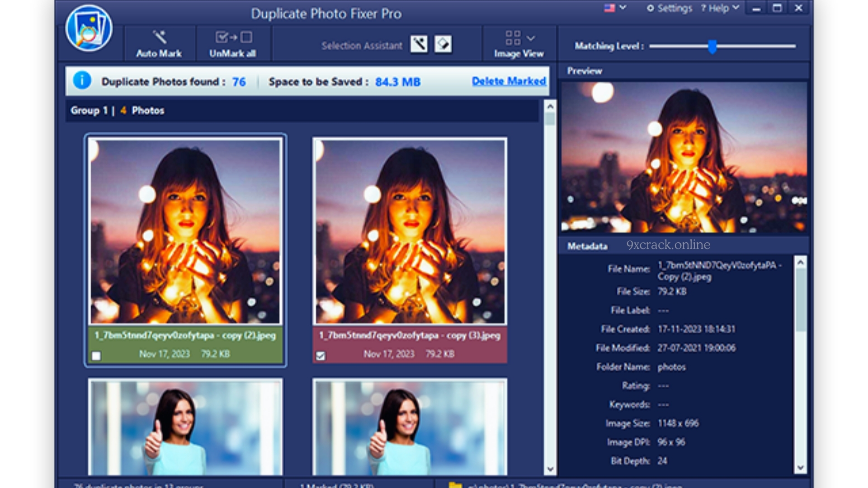
Task: Click the Auto Mark wand button
Action: click(x=159, y=44)
